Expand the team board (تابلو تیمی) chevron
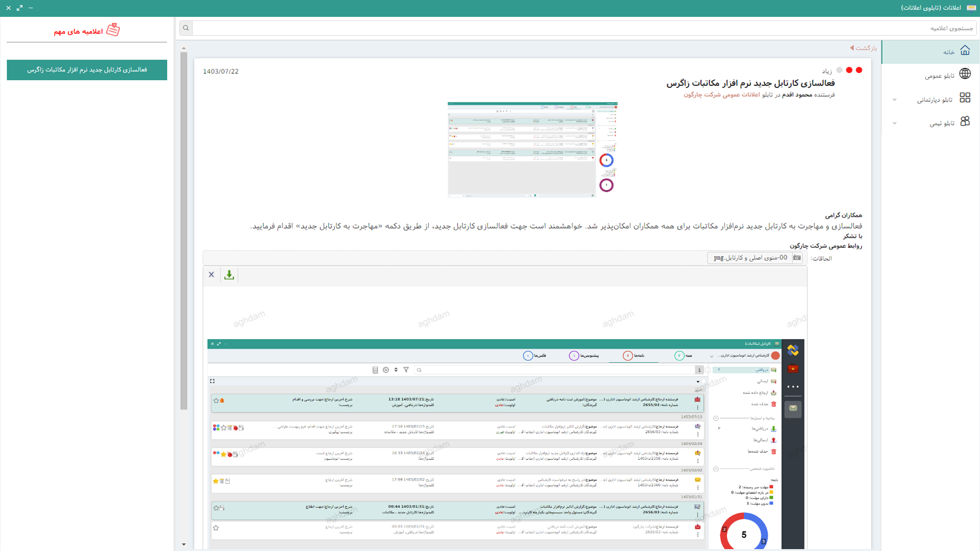Screen dimensions: 980x551 [x=894, y=123]
